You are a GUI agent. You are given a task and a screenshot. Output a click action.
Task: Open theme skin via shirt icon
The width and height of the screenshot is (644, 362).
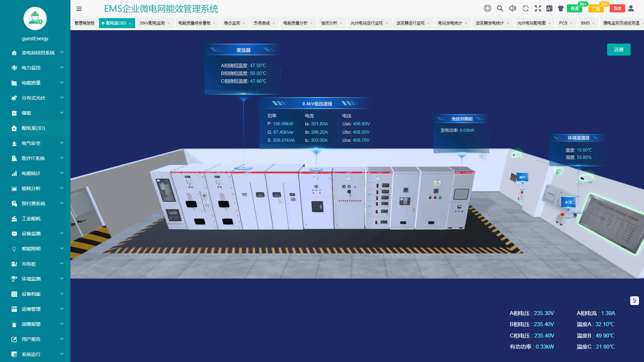pos(561,8)
